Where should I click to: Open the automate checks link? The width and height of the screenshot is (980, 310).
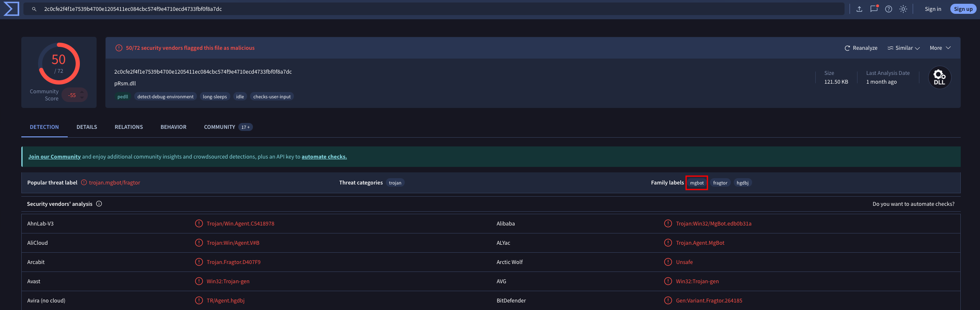(x=324, y=156)
